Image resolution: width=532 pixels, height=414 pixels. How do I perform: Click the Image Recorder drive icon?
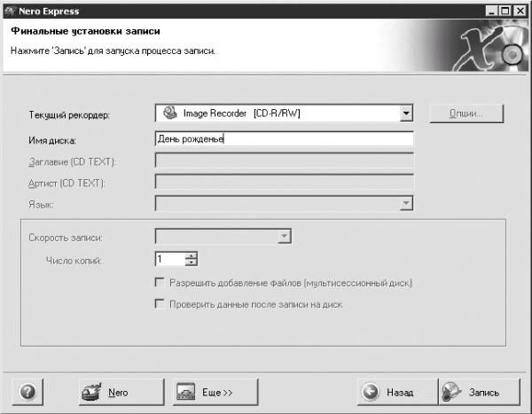(169, 113)
